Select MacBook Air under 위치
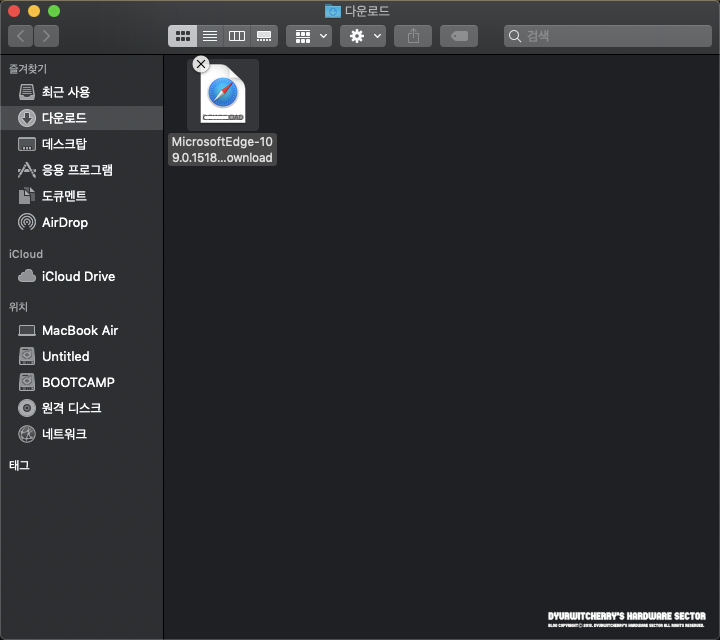The height and width of the screenshot is (640, 720). point(82,331)
